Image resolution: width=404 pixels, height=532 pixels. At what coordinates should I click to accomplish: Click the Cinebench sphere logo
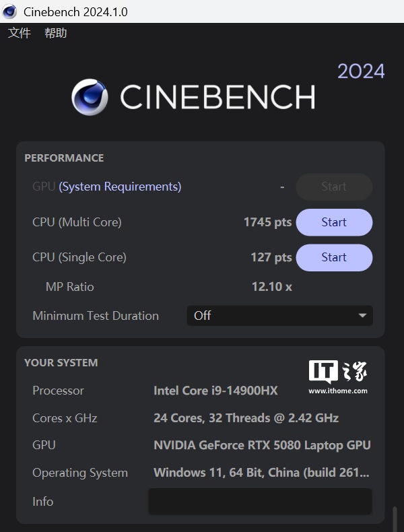pyautogui.click(x=90, y=97)
